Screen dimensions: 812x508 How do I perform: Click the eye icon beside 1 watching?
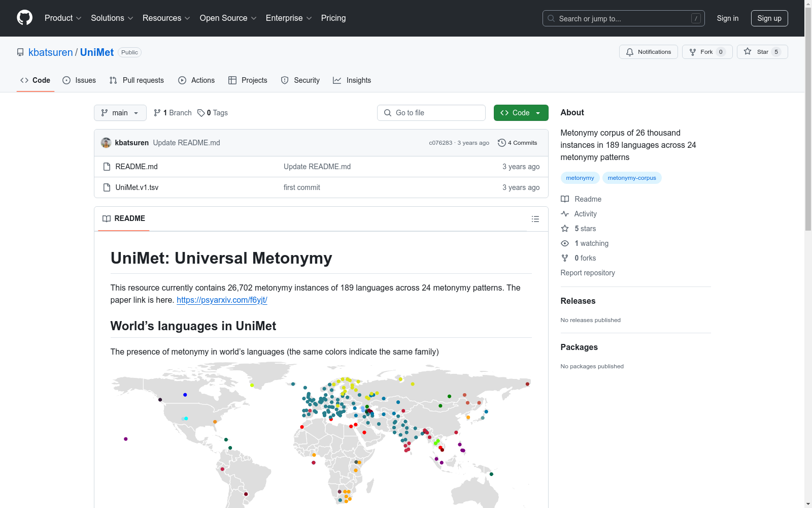[x=565, y=243]
